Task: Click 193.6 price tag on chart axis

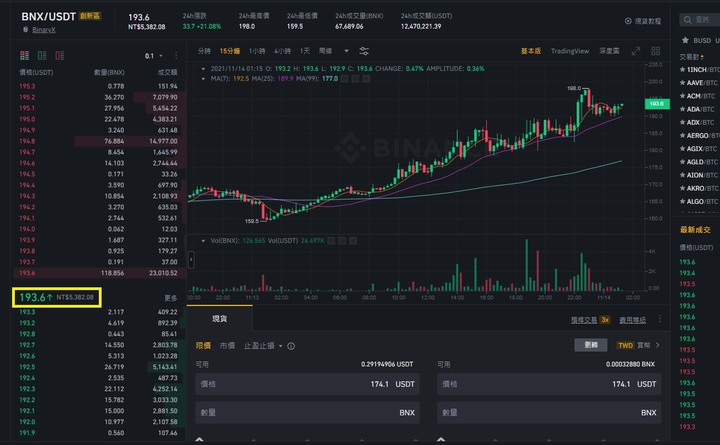Action: point(657,104)
